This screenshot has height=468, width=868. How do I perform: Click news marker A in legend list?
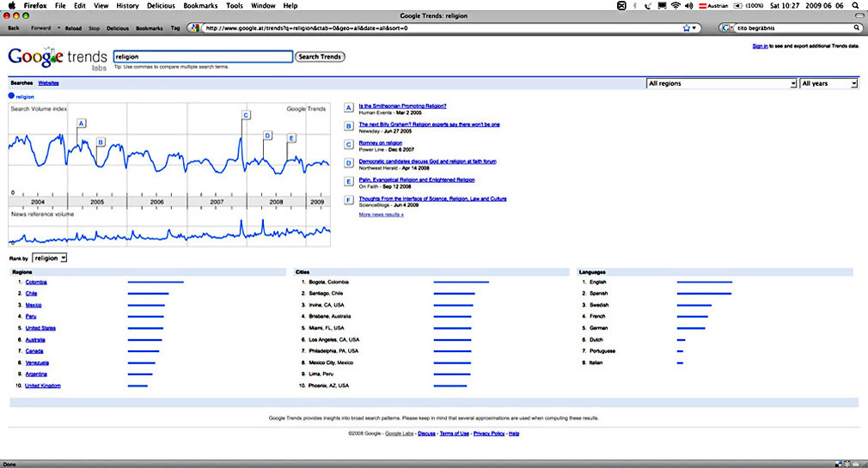point(349,108)
